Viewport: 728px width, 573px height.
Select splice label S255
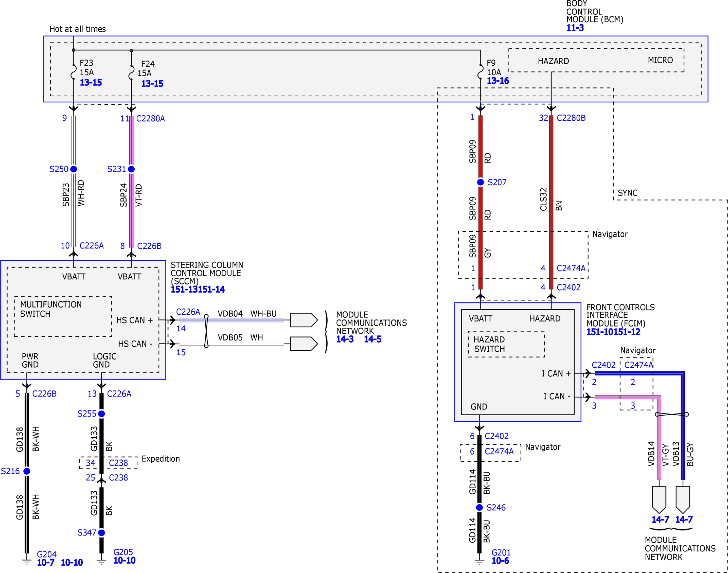pos(87,414)
